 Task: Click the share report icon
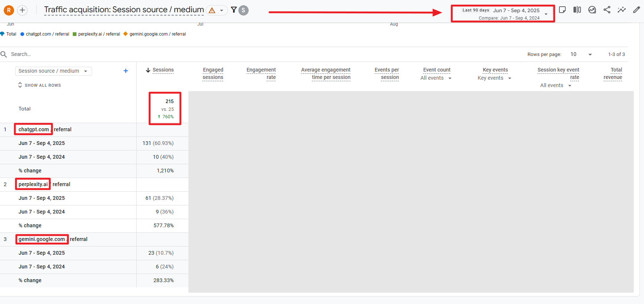coord(607,10)
